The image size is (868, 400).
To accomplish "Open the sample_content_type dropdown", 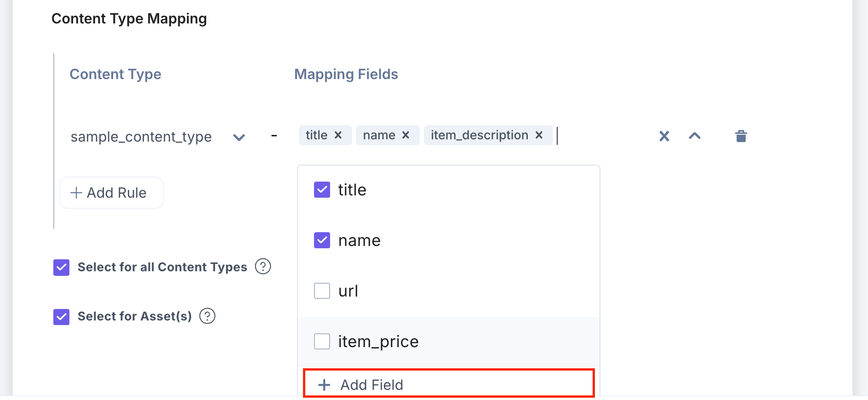I will pyautogui.click(x=239, y=137).
